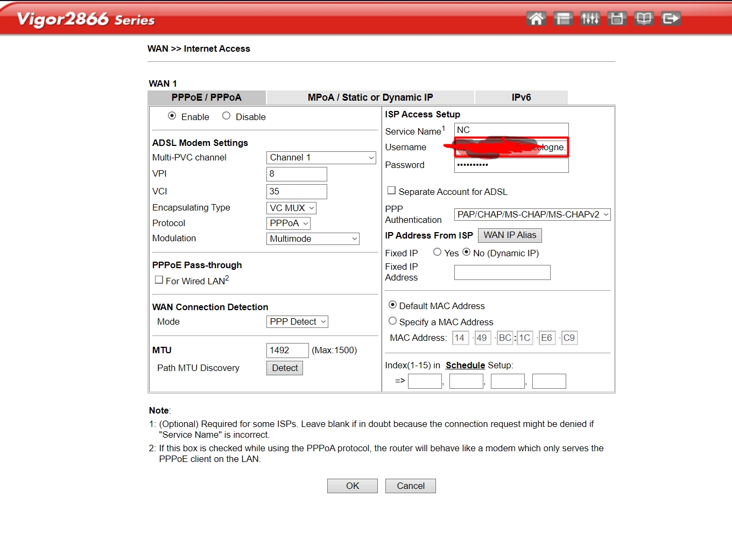Open the Schedule setup link

point(465,365)
